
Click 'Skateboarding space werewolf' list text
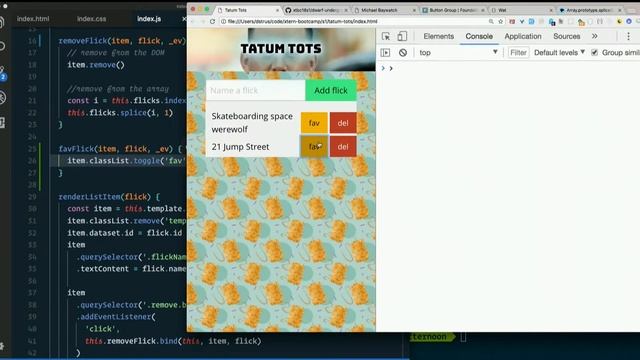tap(252, 122)
